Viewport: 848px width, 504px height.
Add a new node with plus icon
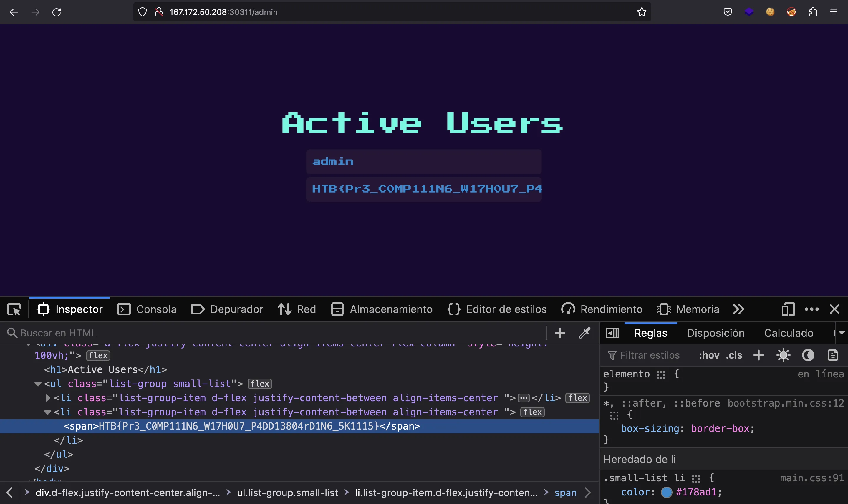(x=560, y=333)
